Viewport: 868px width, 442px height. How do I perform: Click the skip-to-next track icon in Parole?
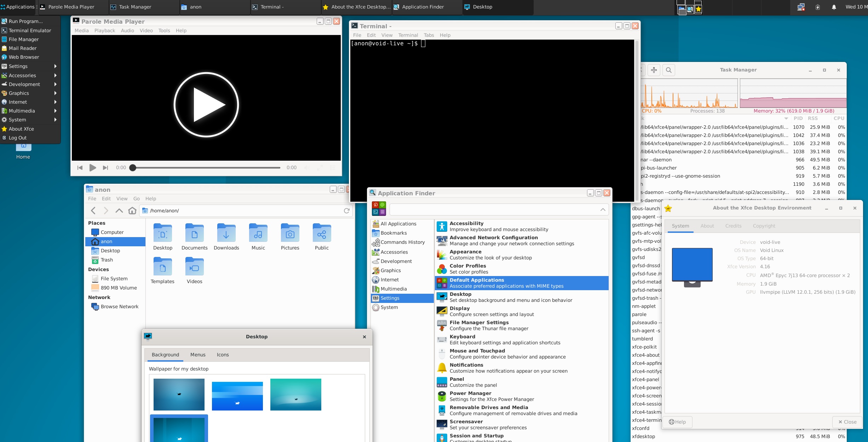tap(105, 168)
